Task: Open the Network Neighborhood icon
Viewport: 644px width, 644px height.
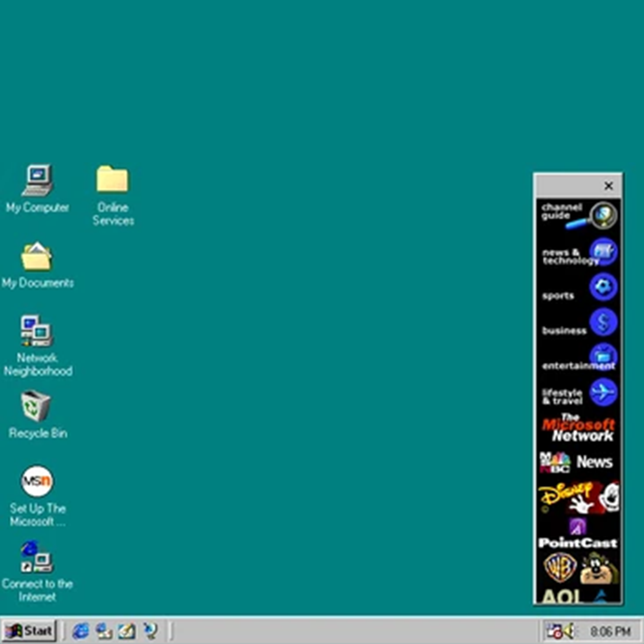Action: (37, 331)
